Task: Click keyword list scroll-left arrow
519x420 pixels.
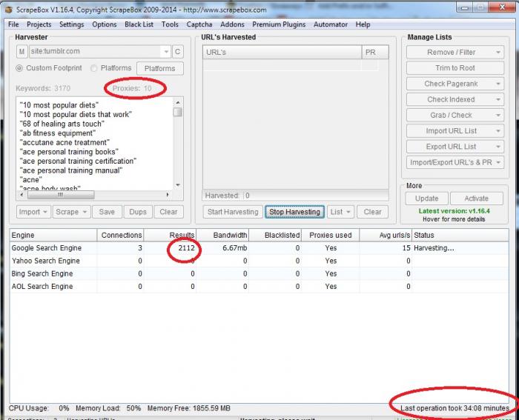Action: coord(22,195)
